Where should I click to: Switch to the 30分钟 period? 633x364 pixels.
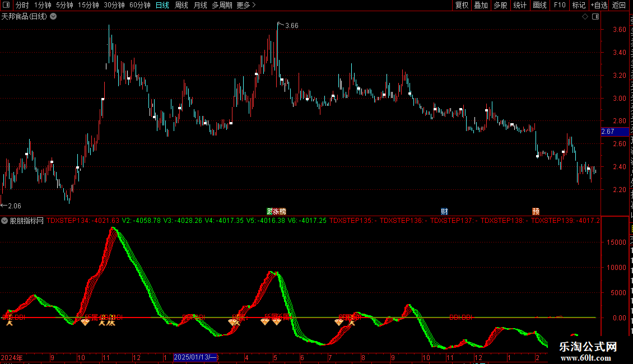click(114, 5)
